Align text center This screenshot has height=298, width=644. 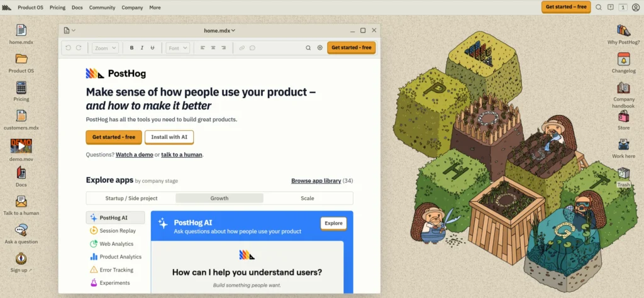pos(213,48)
